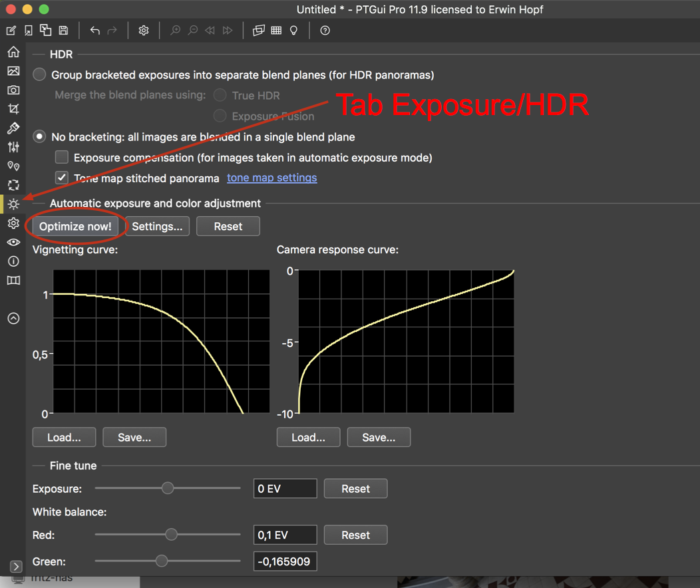The height and width of the screenshot is (588, 700).
Task: Click the Zoom out magnifier icon
Action: tap(193, 31)
